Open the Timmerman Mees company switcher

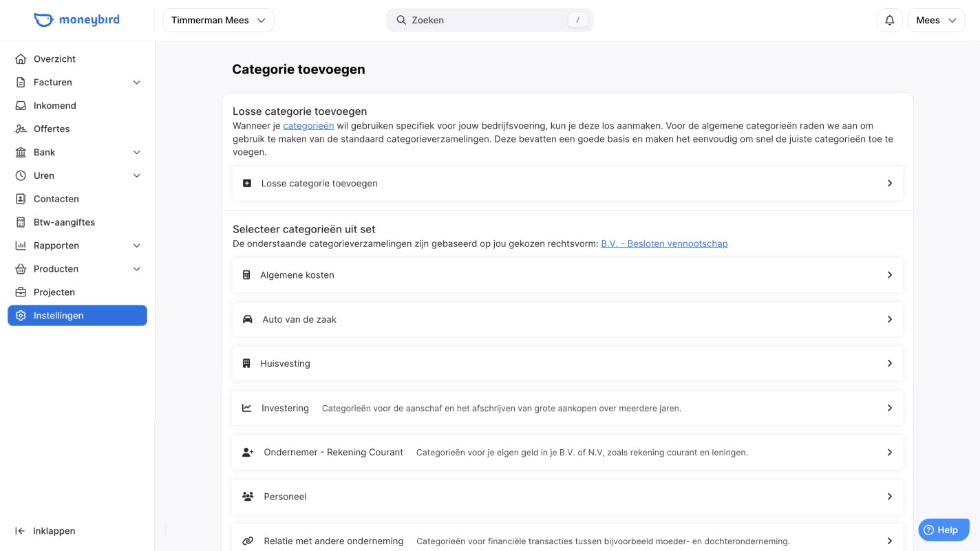[x=217, y=20]
